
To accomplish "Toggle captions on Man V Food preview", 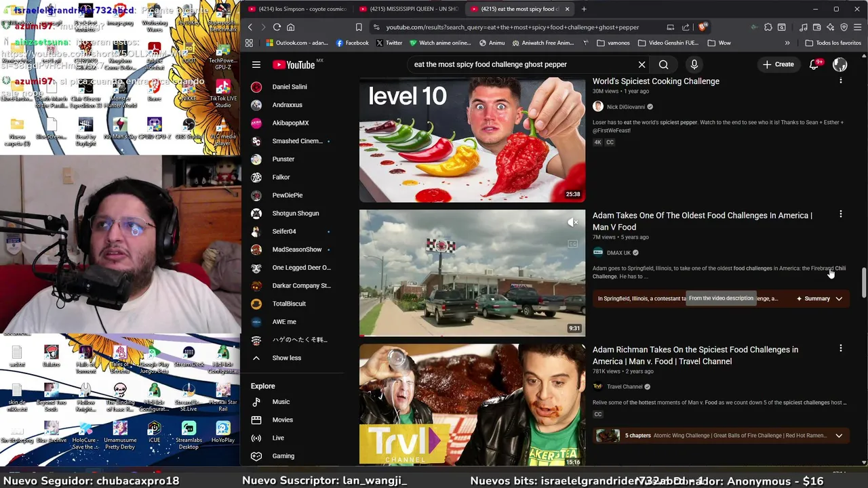I will (x=573, y=244).
